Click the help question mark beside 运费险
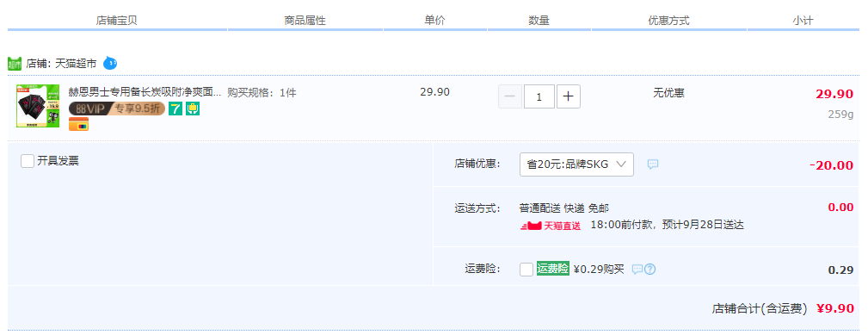Image resolution: width=868 pixels, height=335 pixels. [649, 270]
